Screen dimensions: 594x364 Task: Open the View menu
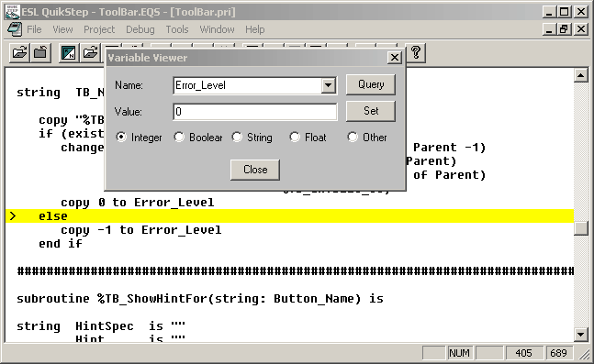62,29
